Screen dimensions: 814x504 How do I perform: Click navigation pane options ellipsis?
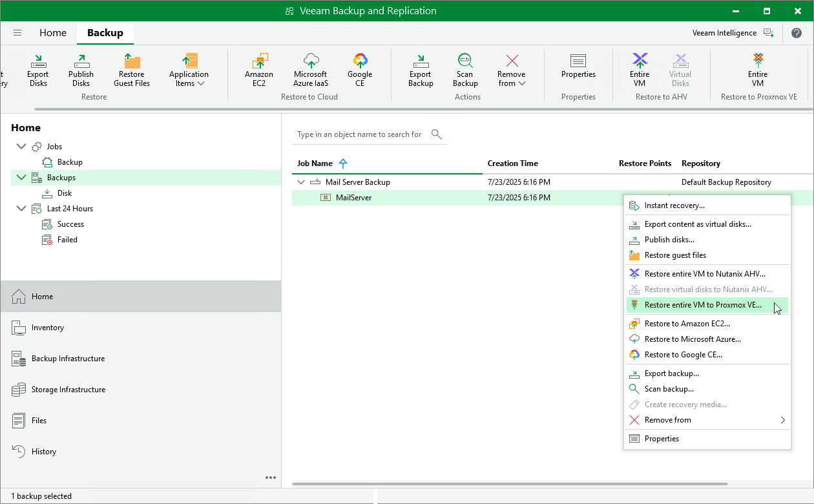(x=271, y=478)
